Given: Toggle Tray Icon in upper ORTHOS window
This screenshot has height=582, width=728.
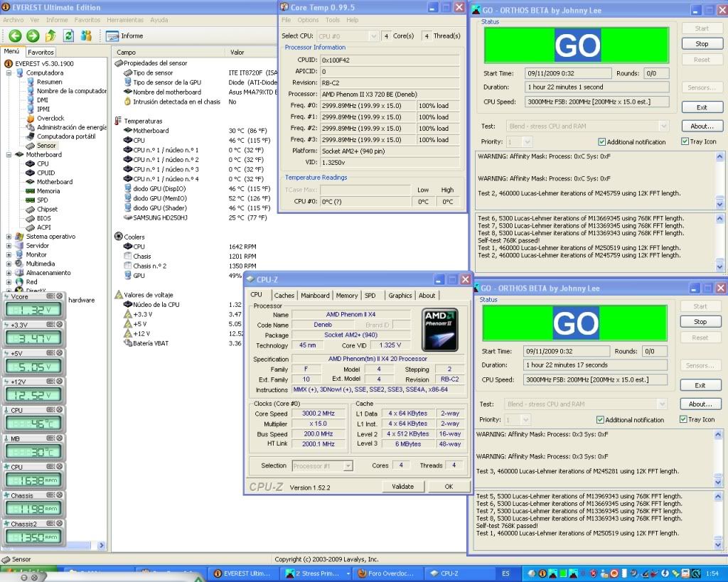Looking at the screenshot, I should click(x=699, y=141).
